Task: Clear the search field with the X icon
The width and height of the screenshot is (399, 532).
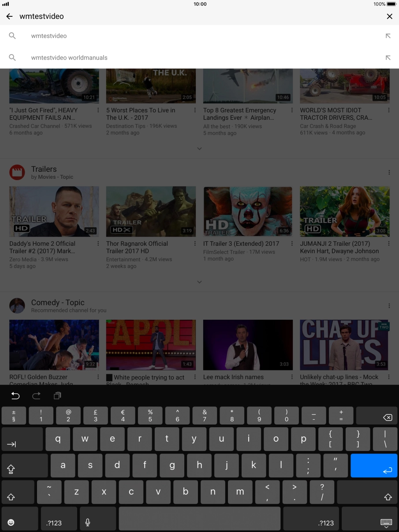Action: coord(389,16)
